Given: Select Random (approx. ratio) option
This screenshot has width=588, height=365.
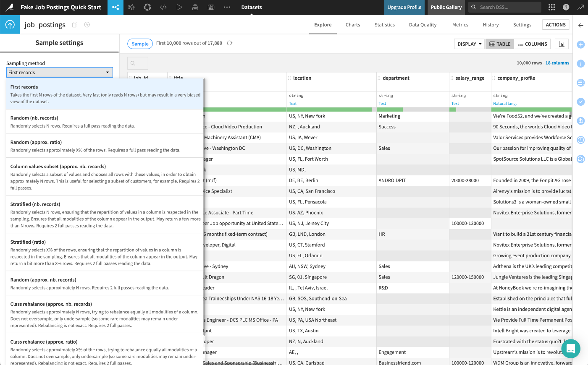Looking at the screenshot, I should coord(105,146).
